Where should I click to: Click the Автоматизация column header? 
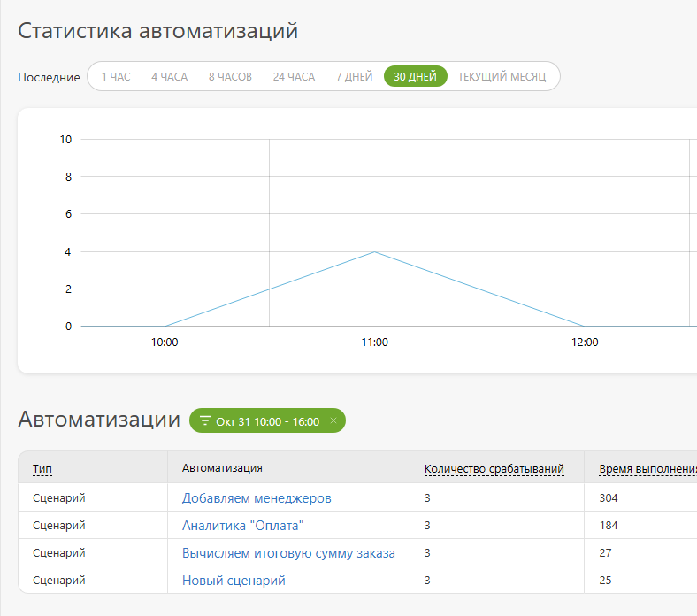click(x=222, y=468)
